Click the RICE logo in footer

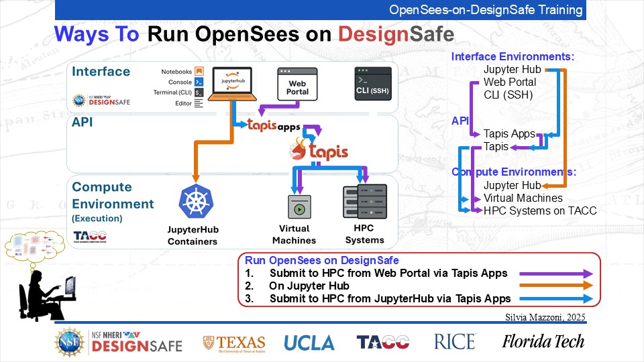click(x=455, y=342)
